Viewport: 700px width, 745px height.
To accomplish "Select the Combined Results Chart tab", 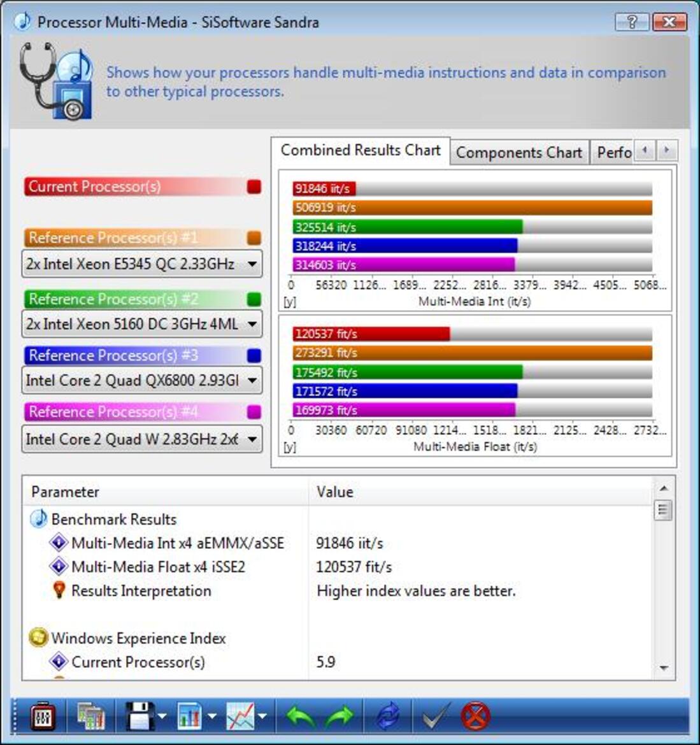I will 360,150.
